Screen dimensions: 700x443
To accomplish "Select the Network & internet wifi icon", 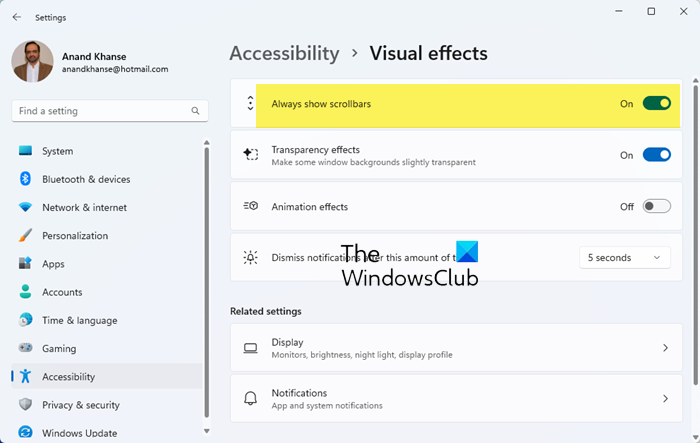I will [x=25, y=207].
